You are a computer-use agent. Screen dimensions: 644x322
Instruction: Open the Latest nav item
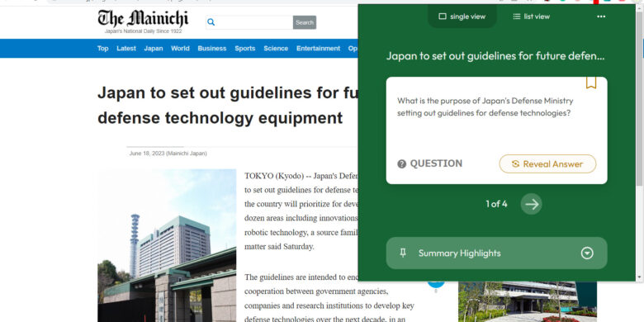pos(126,49)
